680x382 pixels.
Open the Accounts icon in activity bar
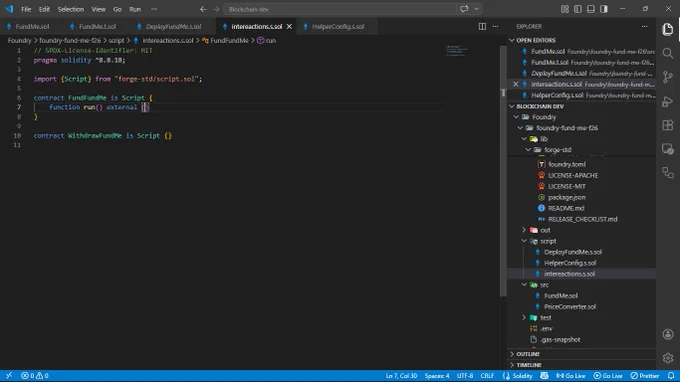pos(668,334)
